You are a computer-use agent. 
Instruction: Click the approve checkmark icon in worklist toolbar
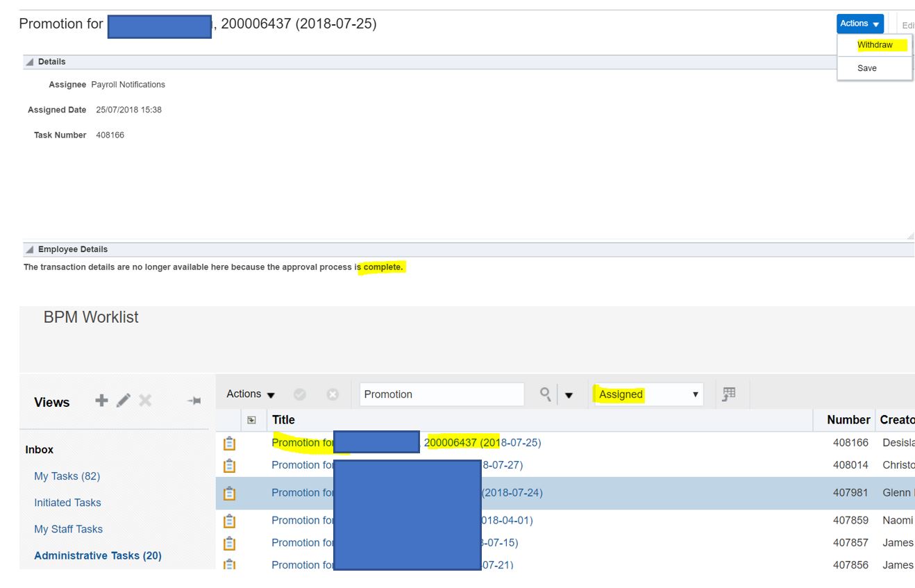[300, 394]
